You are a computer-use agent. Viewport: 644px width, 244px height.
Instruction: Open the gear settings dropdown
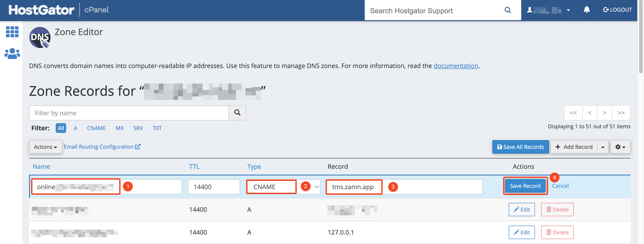click(x=620, y=147)
